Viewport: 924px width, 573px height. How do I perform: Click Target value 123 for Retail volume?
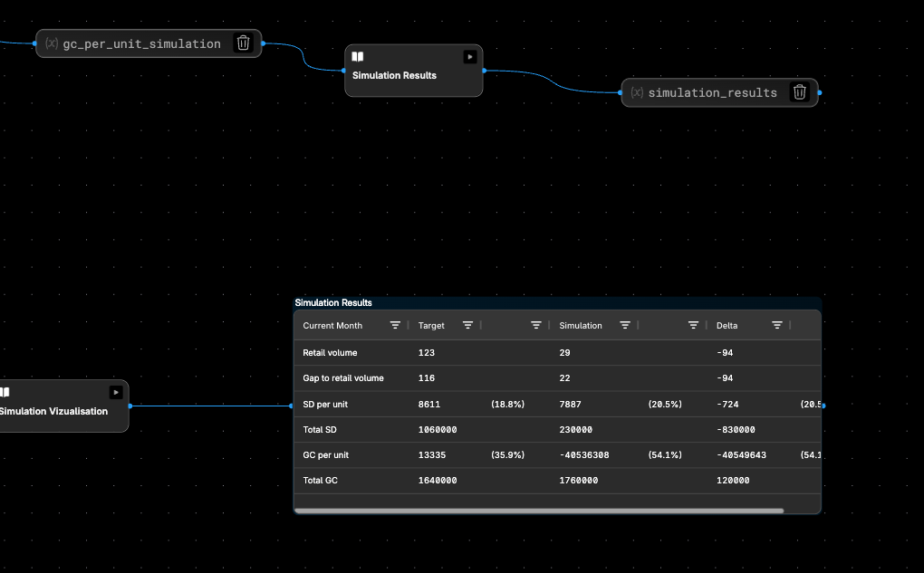[x=426, y=353]
